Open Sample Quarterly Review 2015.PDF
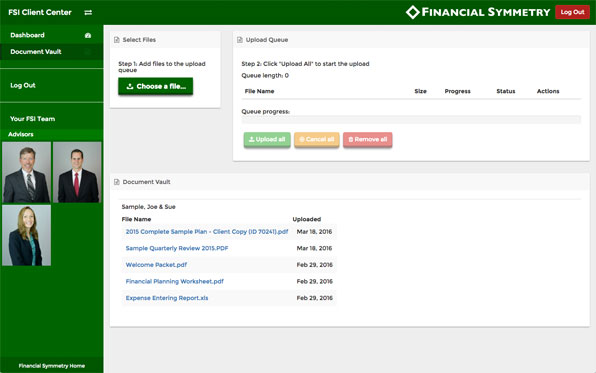Image resolution: width=596 pixels, height=373 pixels. click(177, 248)
